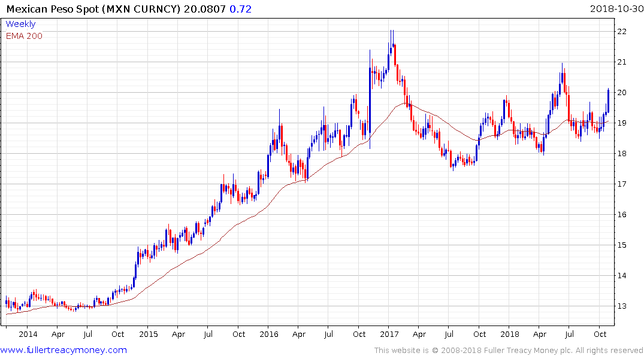This screenshot has width=644, height=359.
Task: Click the y-axis label 13
Action: [x=622, y=306]
